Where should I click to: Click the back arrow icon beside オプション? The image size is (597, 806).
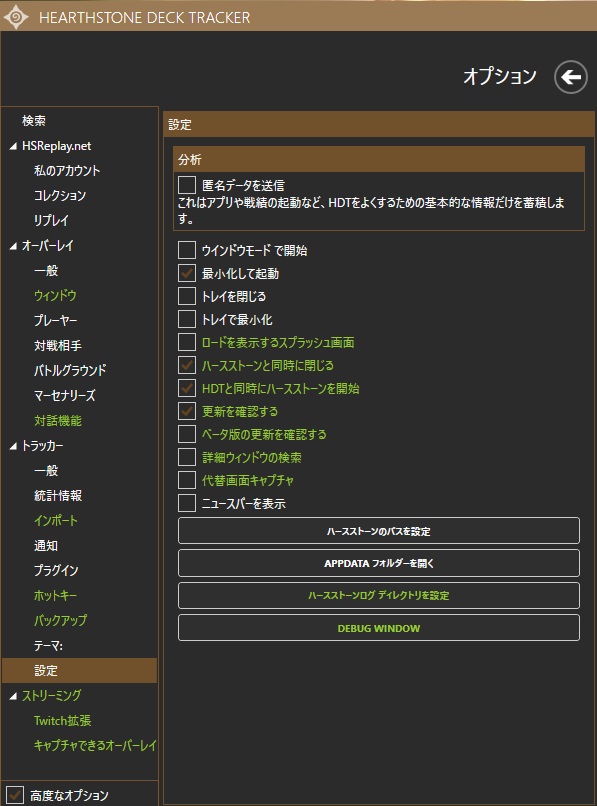570,77
